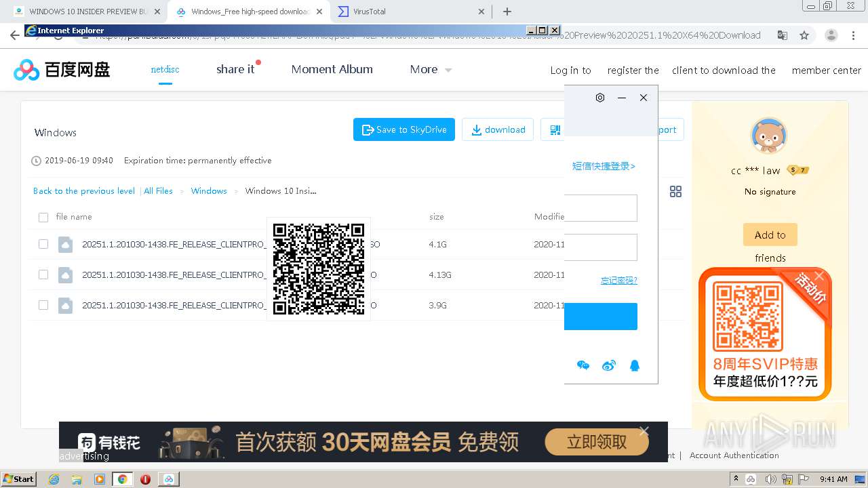Click the Baidu Netdisk logo
This screenshot has height=488, width=868.
62,69
